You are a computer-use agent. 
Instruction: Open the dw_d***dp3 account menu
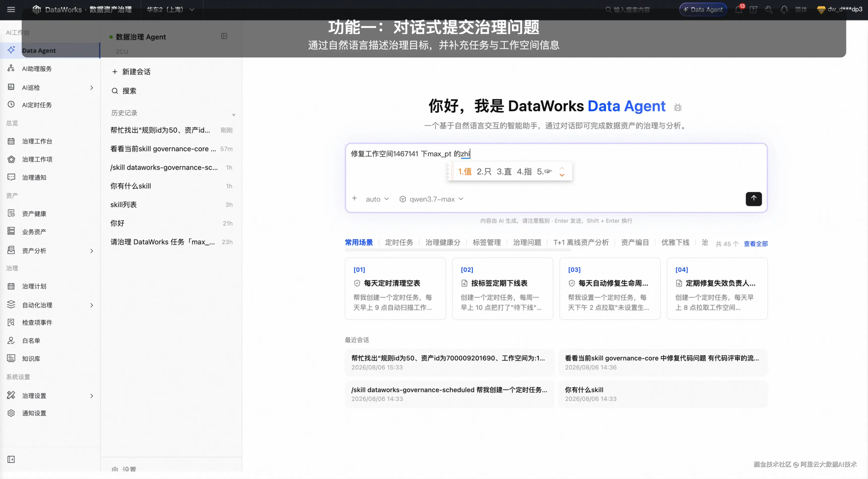point(840,9)
